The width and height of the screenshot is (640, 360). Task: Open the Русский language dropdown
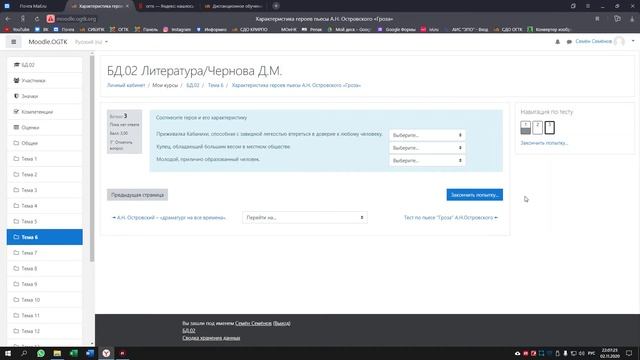coord(91,42)
